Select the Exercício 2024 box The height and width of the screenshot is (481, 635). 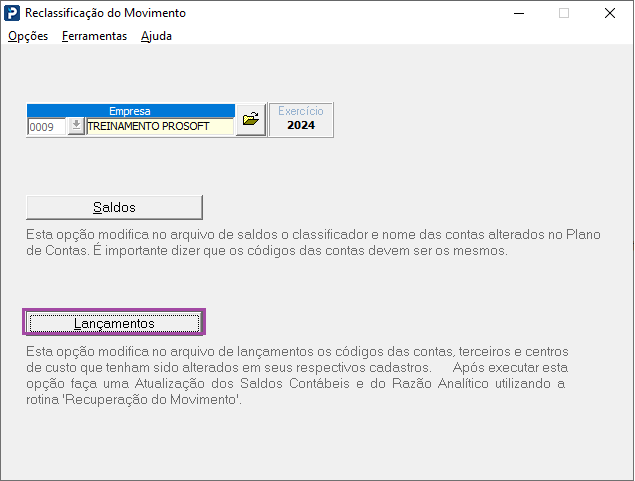click(x=301, y=120)
